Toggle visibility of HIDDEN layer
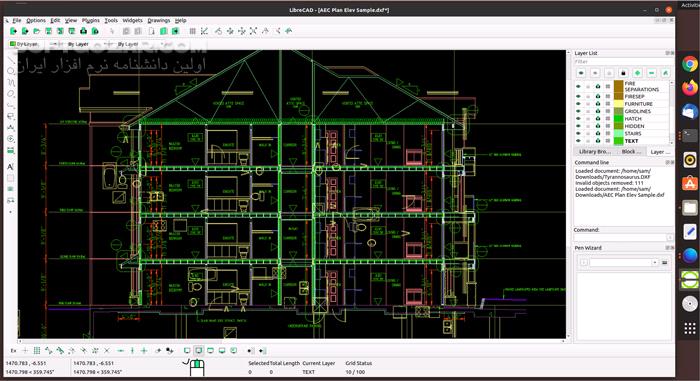The width and height of the screenshot is (700, 381). 579,126
